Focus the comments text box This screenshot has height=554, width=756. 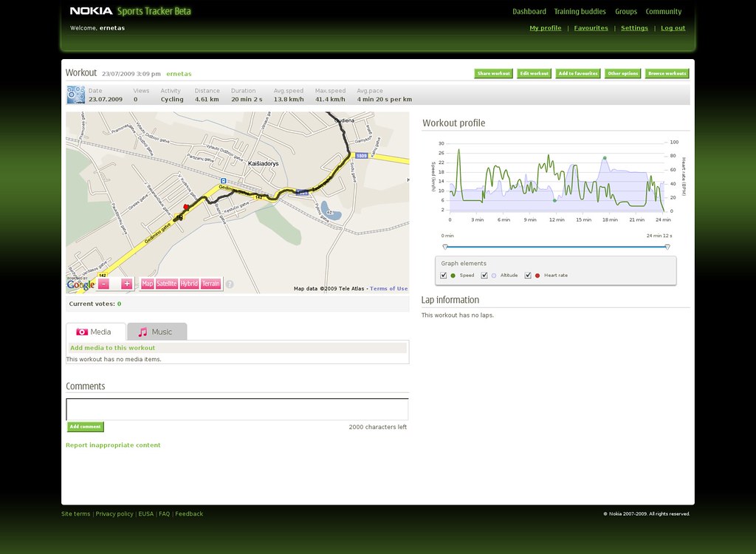(237, 409)
